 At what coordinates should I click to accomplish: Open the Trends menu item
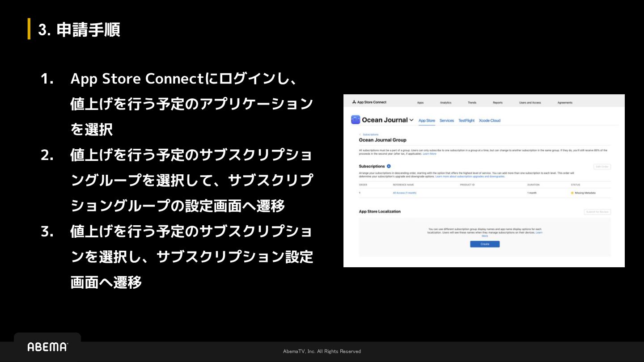pyautogui.click(x=472, y=103)
